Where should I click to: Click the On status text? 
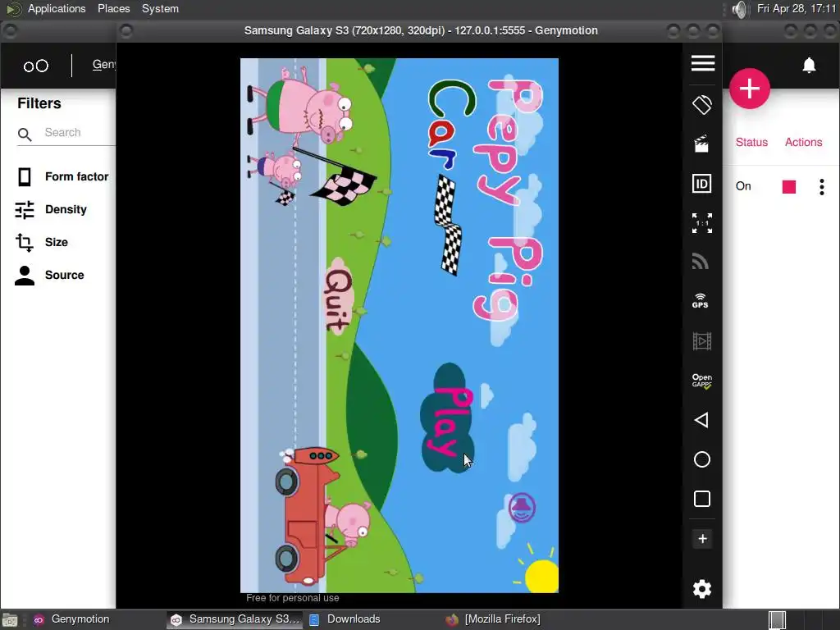coord(743,186)
